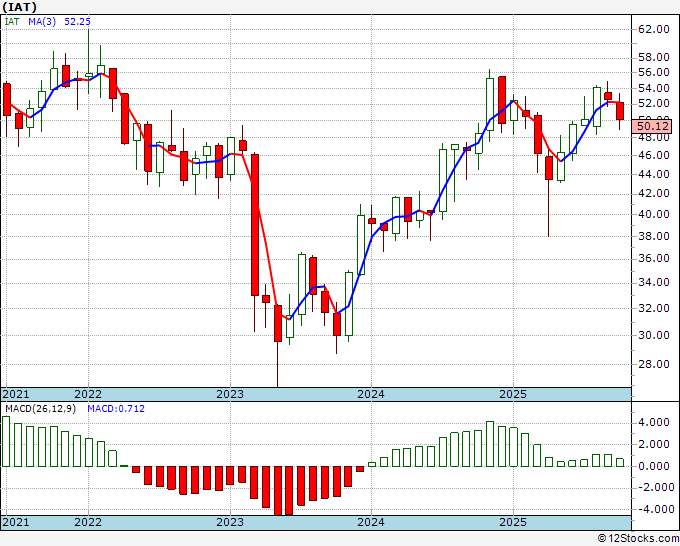The width and height of the screenshot is (680, 546).
Task: Click the MACD(26,12,9) indicator label
Action: [40, 409]
